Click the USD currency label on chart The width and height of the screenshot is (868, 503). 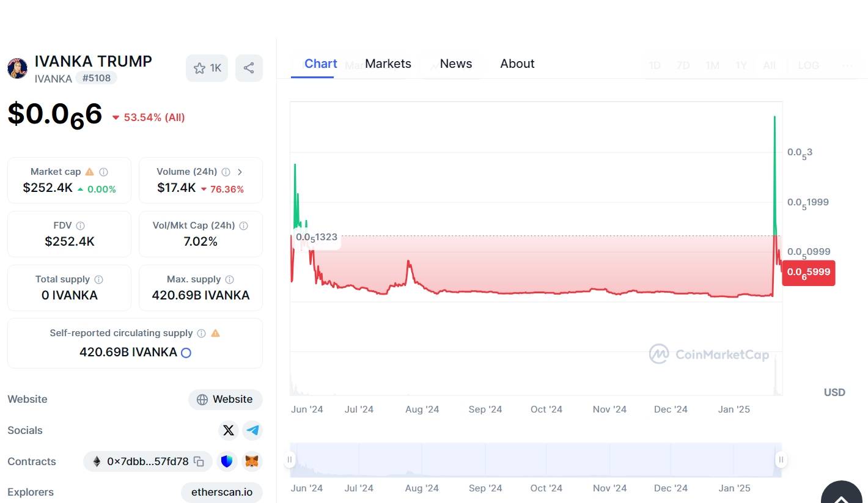[x=834, y=392]
